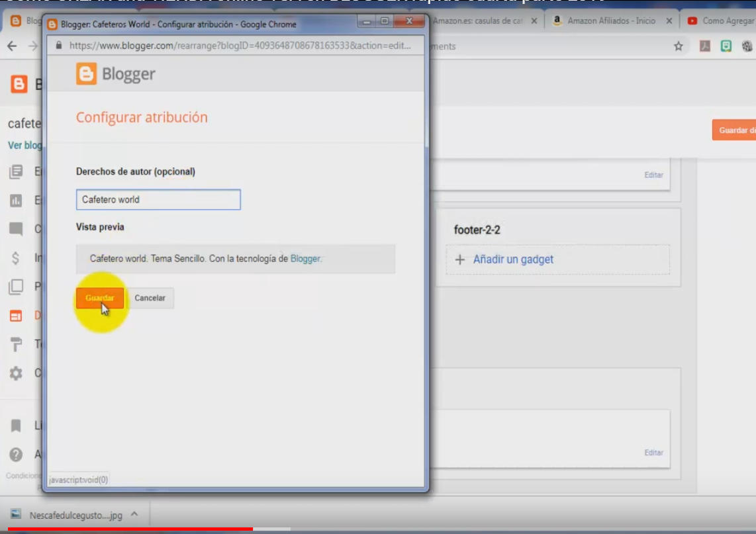
Task: Click the Cancelar button
Action: (x=150, y=298)
